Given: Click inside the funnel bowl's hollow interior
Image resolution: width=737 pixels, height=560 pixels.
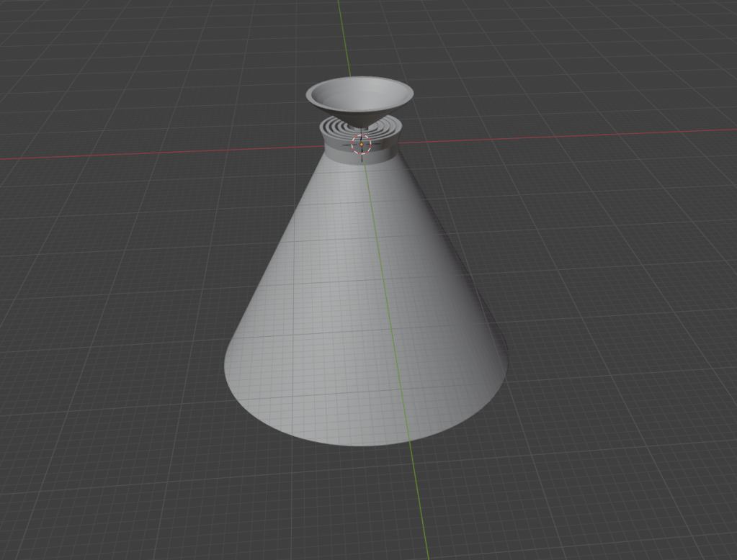Looking at the screenshot, I should pyautogui.click(x=359, y=94).
